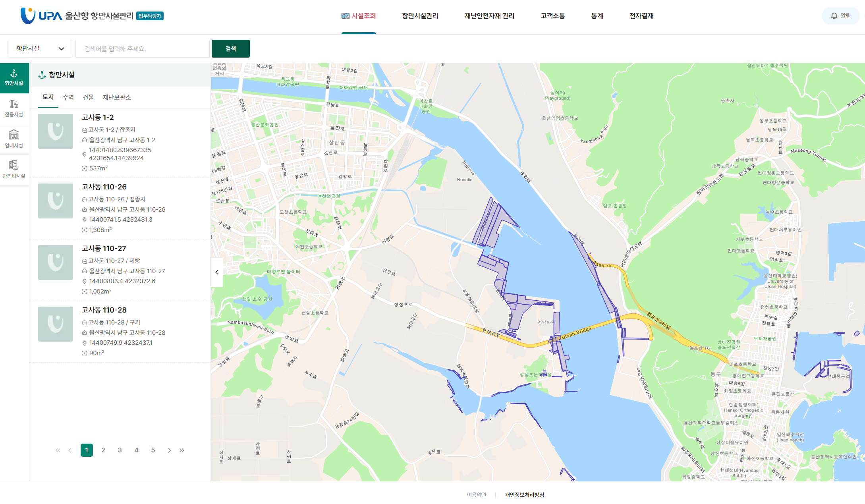Open the 시설조회 menu
This screenshot has width=865, height=504.
(359, 16)
